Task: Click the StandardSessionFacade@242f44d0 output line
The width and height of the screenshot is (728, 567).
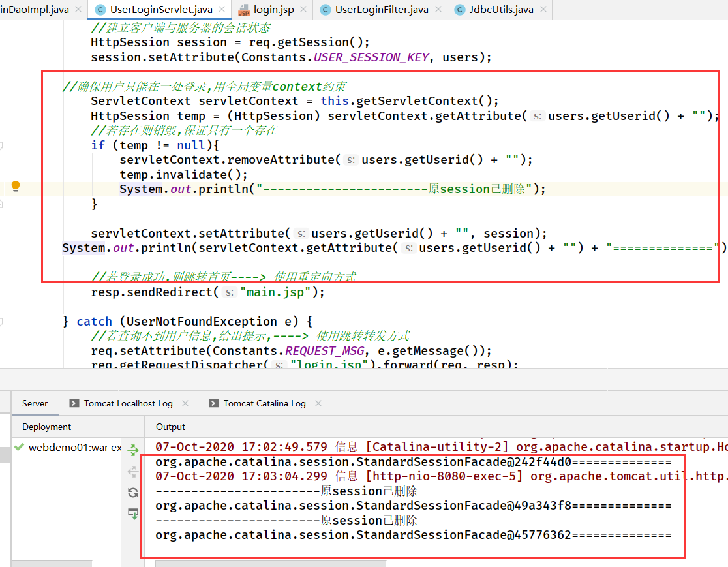Action: click(x=413, y=461)
